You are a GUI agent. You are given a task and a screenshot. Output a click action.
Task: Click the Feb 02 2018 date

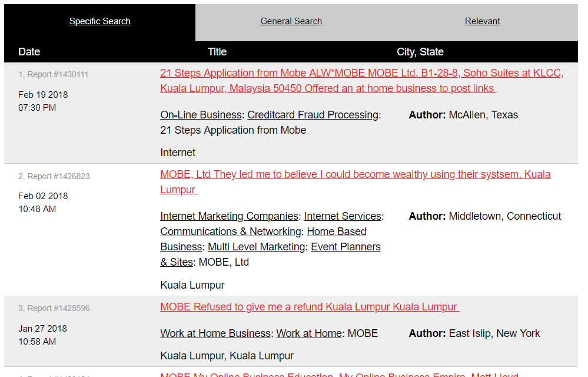pos(43,196)
